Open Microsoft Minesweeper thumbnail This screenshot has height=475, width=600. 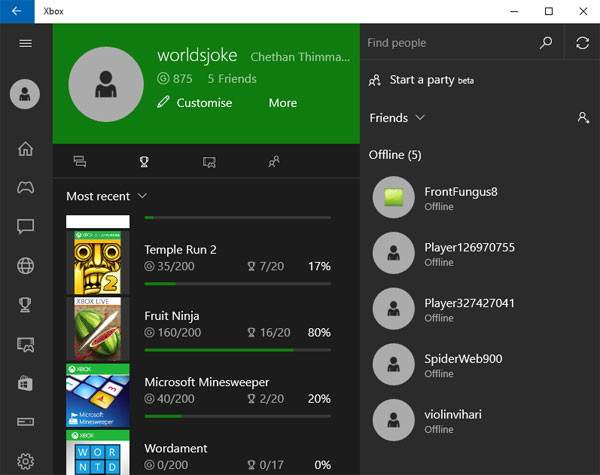point(98,395)
